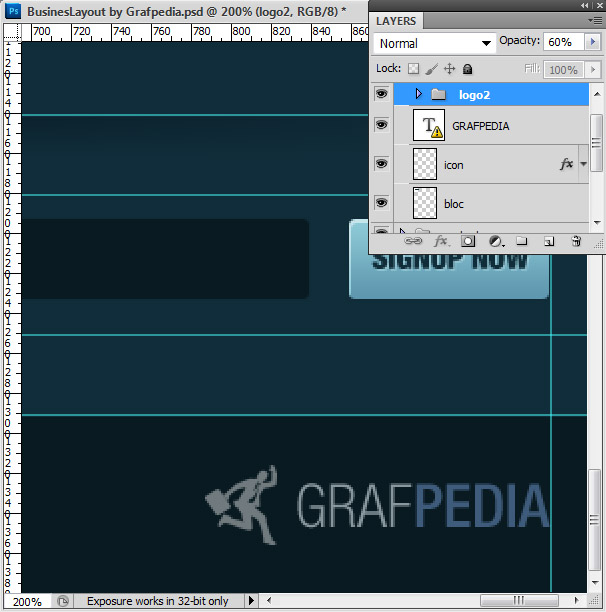Lock all padlock icon
606x612 pixels.
click(467, 69)
